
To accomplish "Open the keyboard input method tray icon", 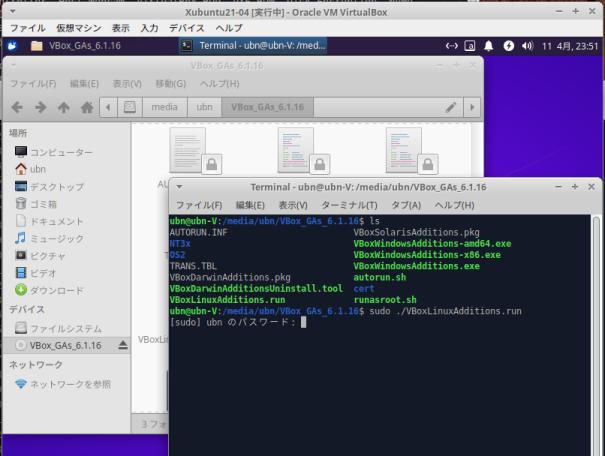I will coord(470,46).
